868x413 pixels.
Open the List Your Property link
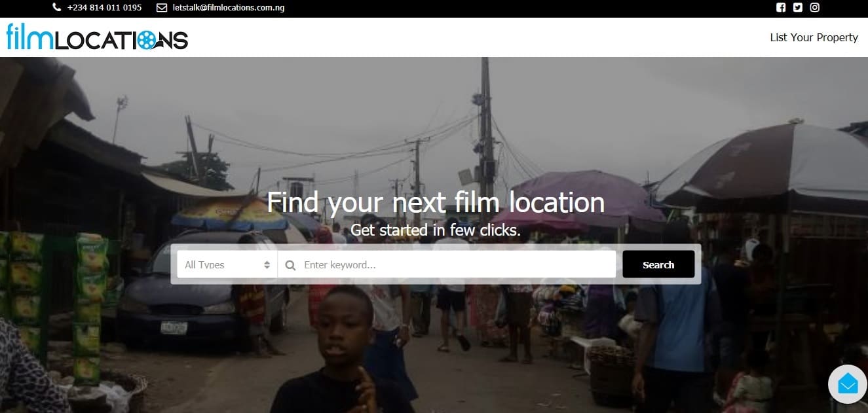point(814,37)
